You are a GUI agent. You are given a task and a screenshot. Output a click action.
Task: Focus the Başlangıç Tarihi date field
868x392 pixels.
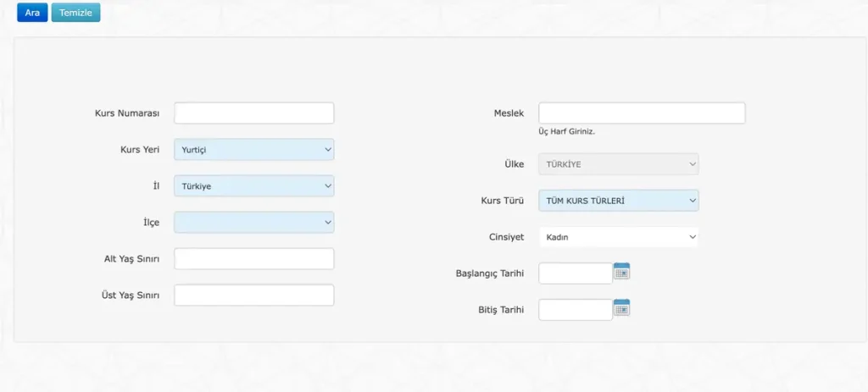[x=576, y=273]
